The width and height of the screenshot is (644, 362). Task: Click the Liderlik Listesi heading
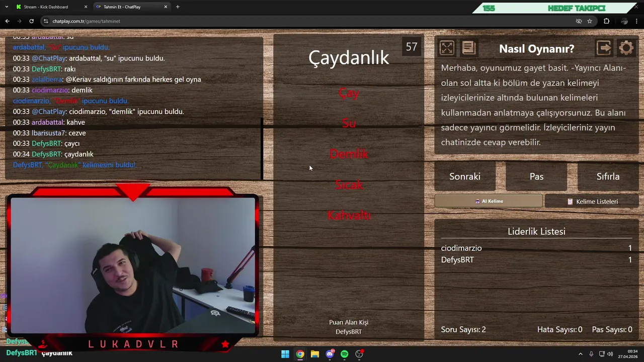pos(536,231)
